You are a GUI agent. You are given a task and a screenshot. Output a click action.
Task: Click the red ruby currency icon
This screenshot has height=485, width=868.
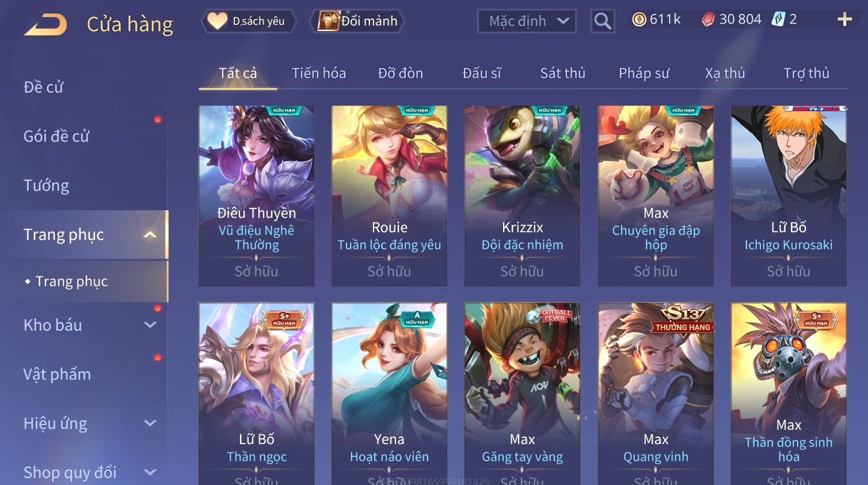708,20
